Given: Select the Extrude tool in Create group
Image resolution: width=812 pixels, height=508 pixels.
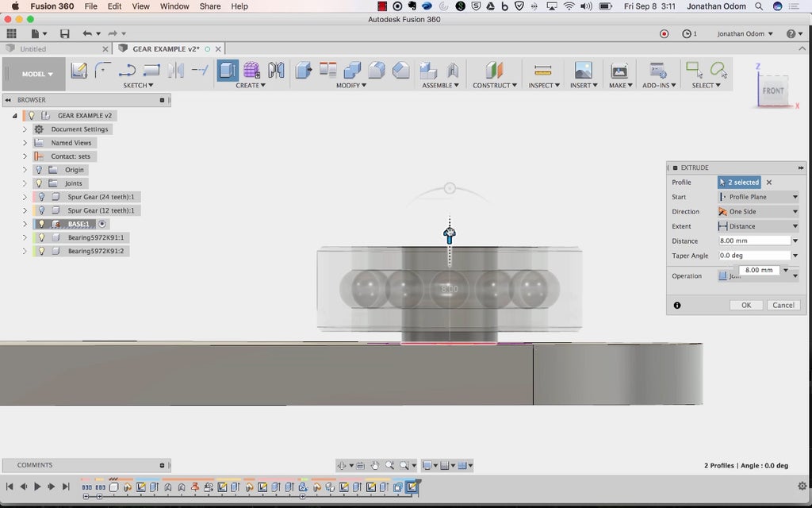Looking at the screenshot, I should point(228,71).
